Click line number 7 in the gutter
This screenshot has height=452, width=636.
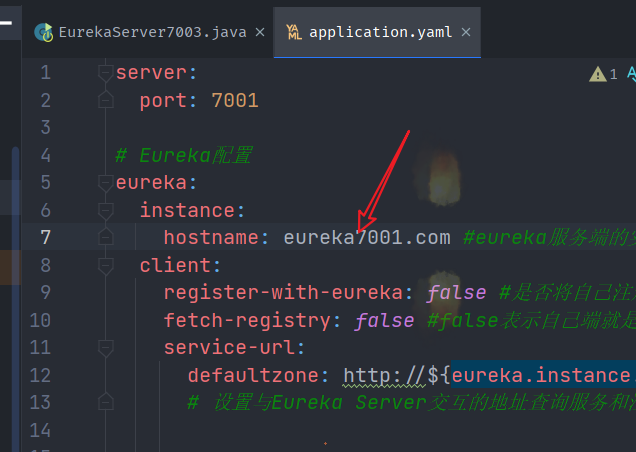(45, 238)
